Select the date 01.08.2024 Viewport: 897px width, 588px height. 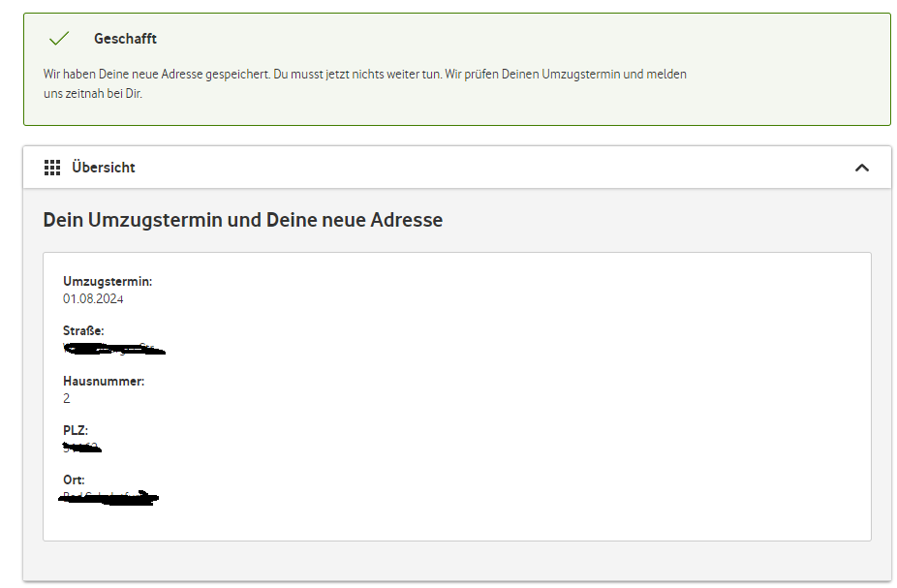pyautogui.click(x=93, y=298)
